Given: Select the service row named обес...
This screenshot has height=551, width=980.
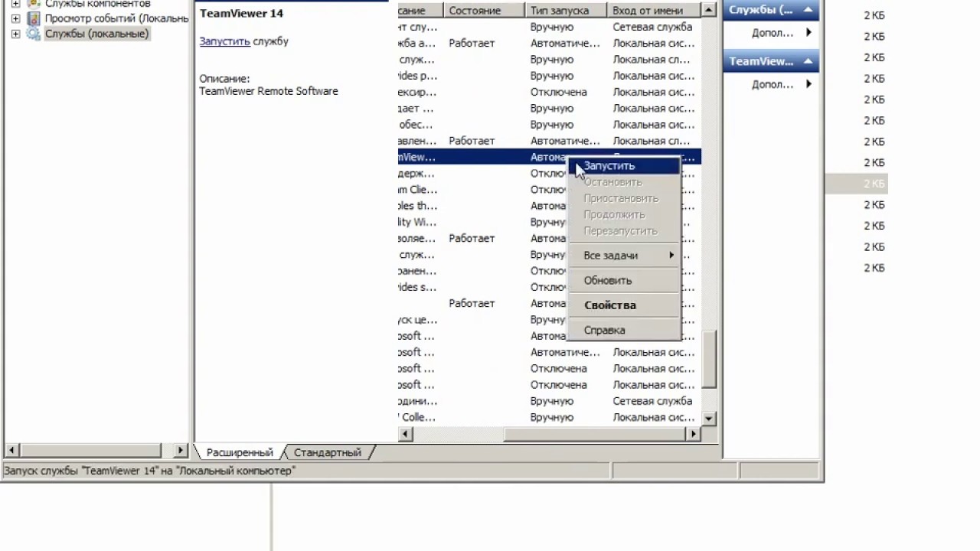Looking at the screenshot, I should [550, 124].
